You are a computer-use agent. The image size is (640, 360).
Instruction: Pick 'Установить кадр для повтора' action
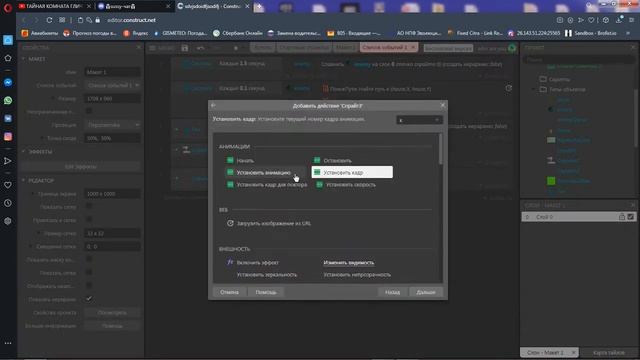click(x=267, y=184)
